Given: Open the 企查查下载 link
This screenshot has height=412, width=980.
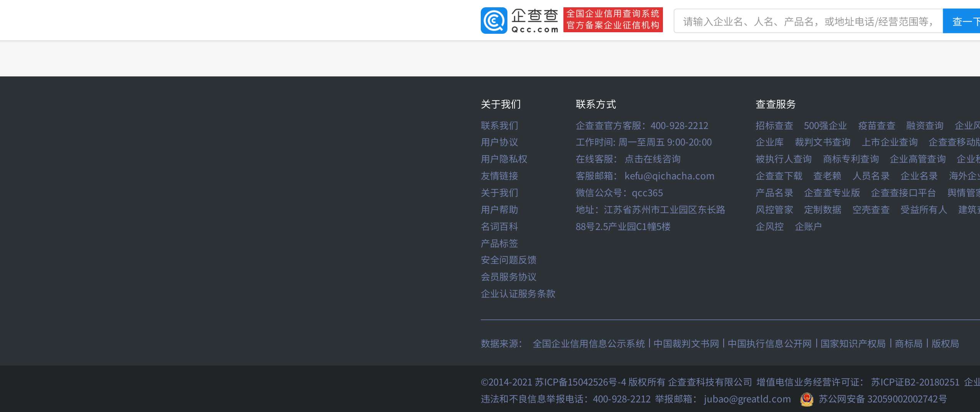Looking at the screenshot, I should pos(779,176).
